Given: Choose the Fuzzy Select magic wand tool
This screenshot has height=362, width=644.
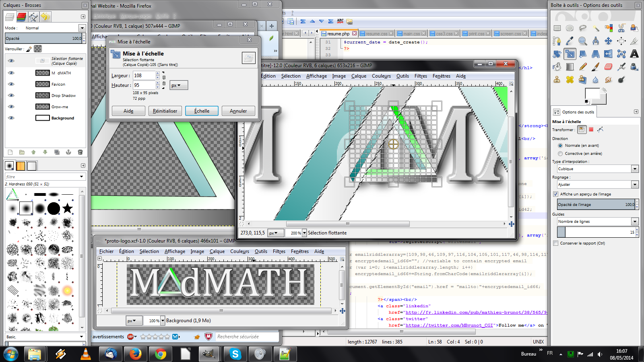Looking at the screenshot, I should click(x=596, y=28).
